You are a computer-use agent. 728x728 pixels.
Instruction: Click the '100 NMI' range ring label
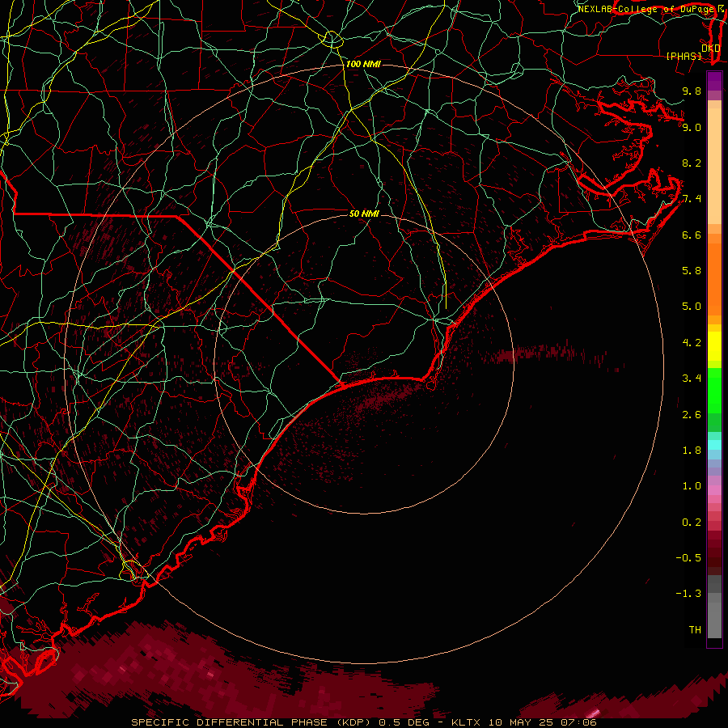363,64
